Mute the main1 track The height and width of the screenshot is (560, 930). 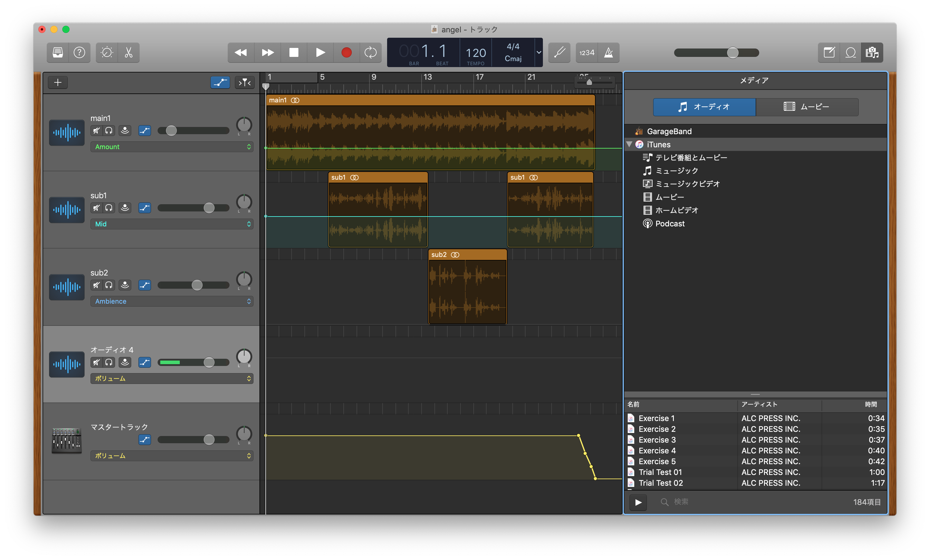pyautogui.click(x=96, y=131)
